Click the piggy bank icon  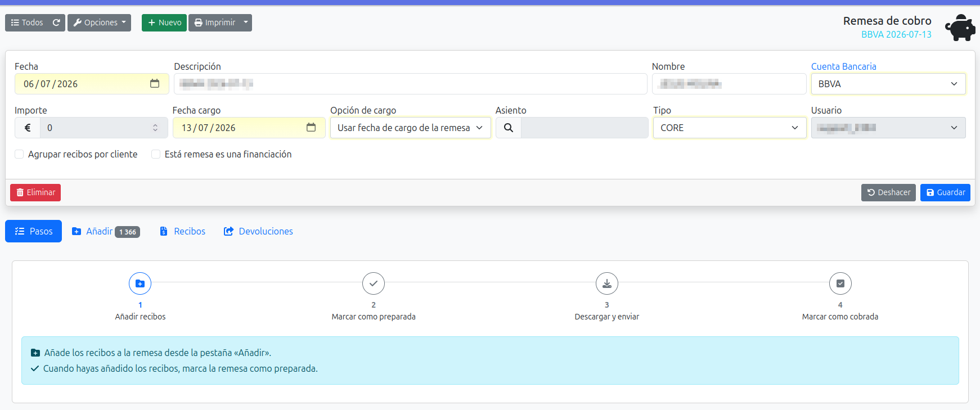[x=960, y=28]
